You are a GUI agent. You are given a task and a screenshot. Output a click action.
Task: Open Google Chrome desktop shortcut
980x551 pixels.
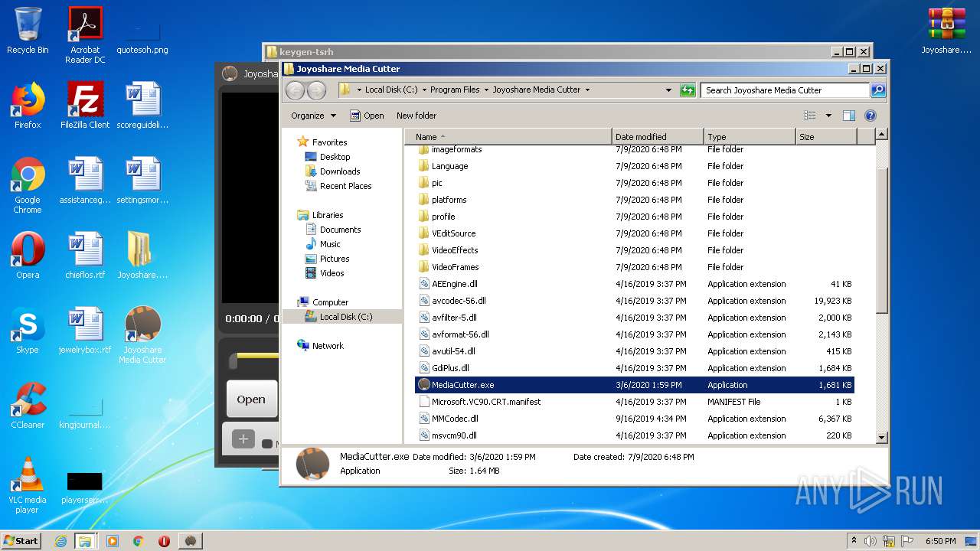pyautogui.click(x=28, y=185)
